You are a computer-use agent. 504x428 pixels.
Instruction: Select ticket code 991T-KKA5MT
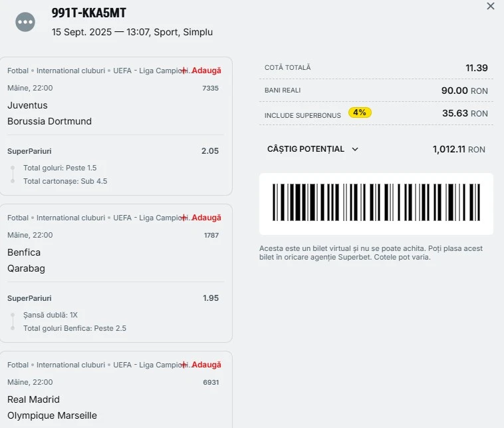[x=88, y=13]
